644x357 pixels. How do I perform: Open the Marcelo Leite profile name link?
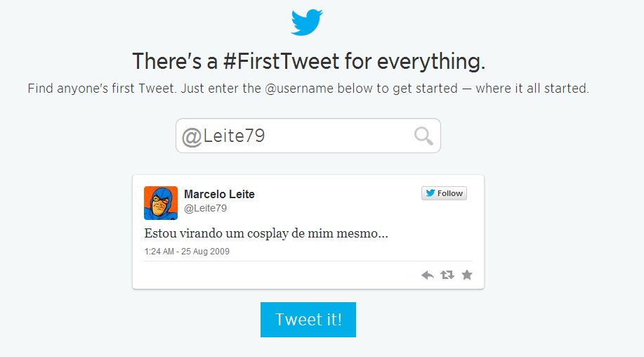click(x=219, y=195)
